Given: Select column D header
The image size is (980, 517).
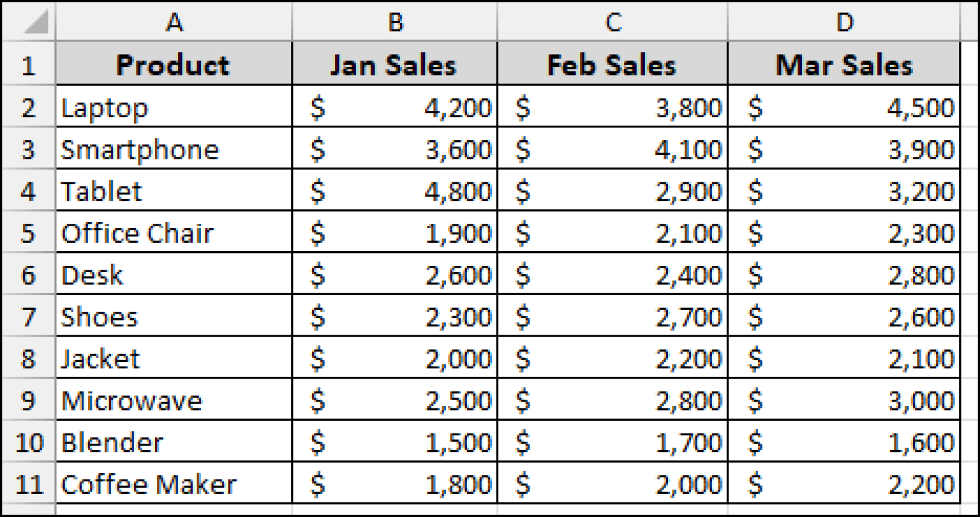Looking at the screenshot, I should pyautogui.click(x=843, y=22).
